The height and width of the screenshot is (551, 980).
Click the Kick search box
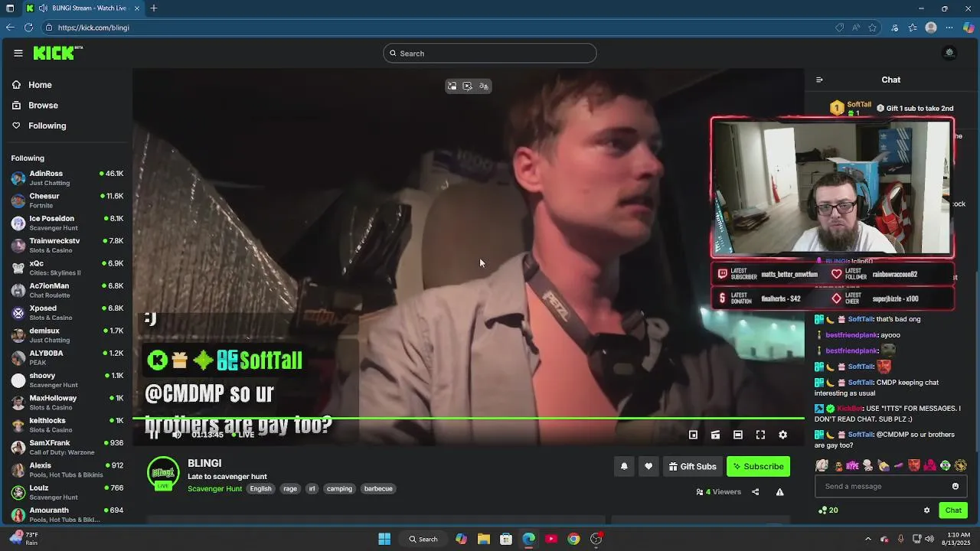tap(490, 53)
